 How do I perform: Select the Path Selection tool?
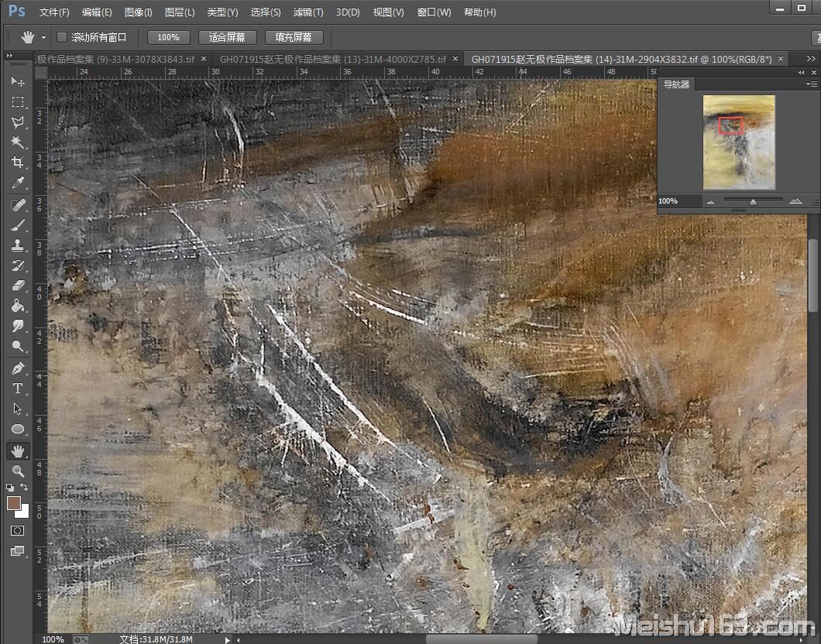(x=18, y=409)
